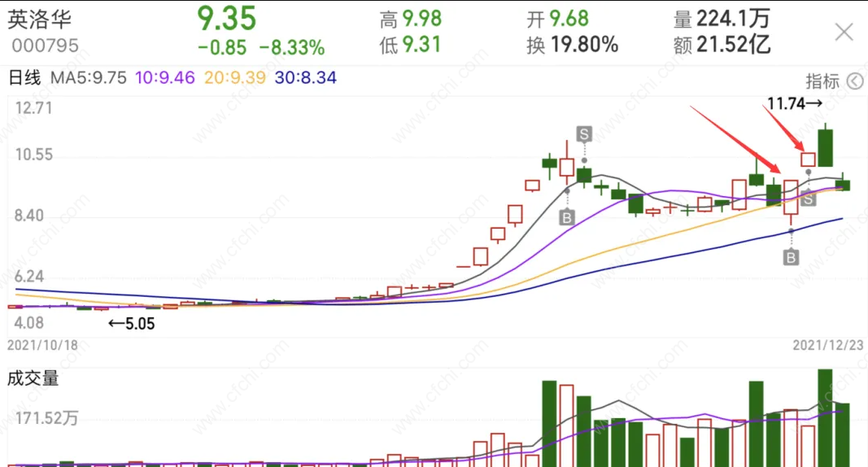This screenshot has width=868, height=467.
Task: Click the S sell marker beside the moving averages
Action: coord(809,199)
